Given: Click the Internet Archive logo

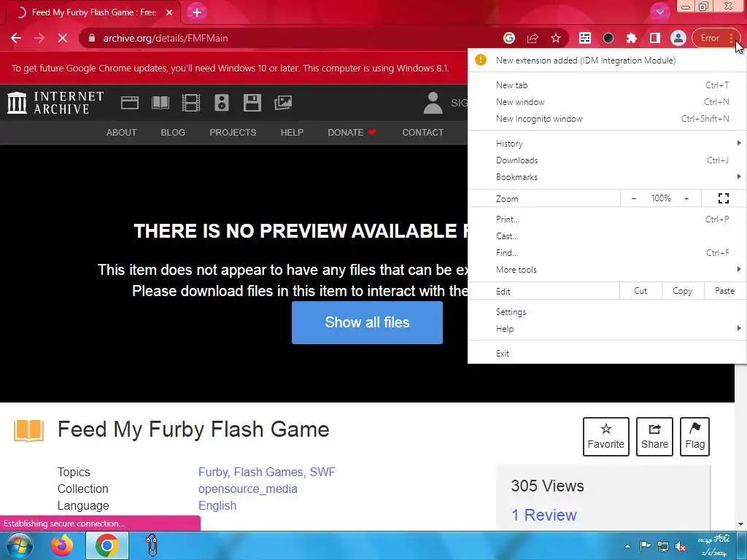Looking at the screenshot, I should tap(55, 103).
